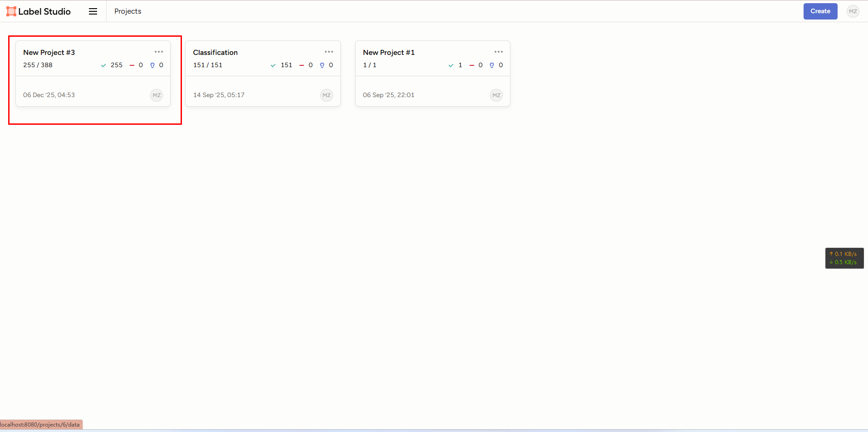Open options menu for Classification project

pos(329,52)
